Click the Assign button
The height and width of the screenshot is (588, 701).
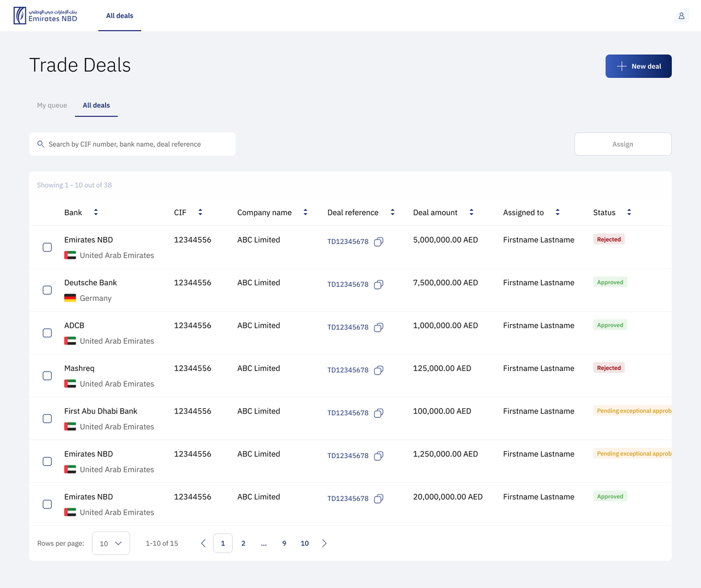623,144
